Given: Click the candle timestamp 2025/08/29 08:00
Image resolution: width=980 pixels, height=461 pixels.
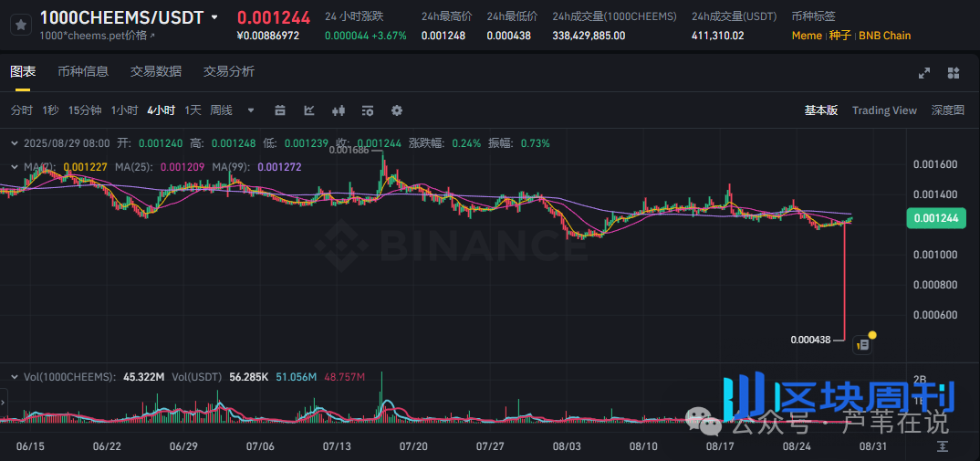Looking at the screenshot, I should (67, 143).
